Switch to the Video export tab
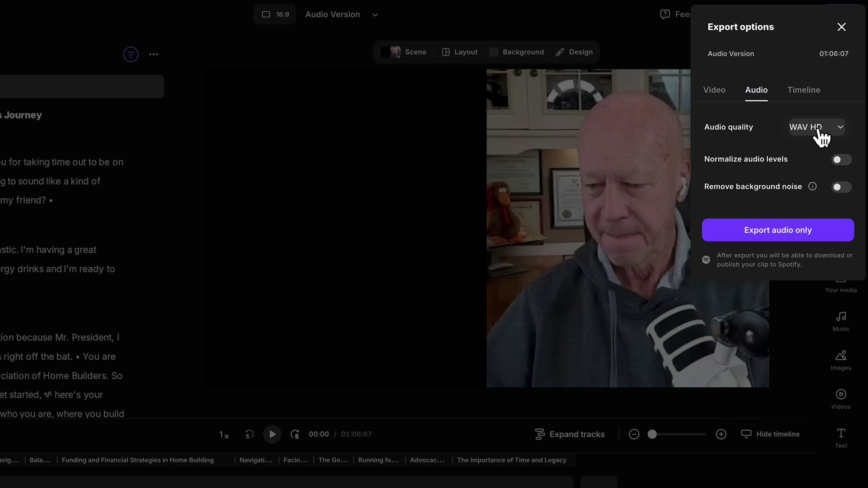868x488 pixels. pyautogui.click(x=714, y=90)
